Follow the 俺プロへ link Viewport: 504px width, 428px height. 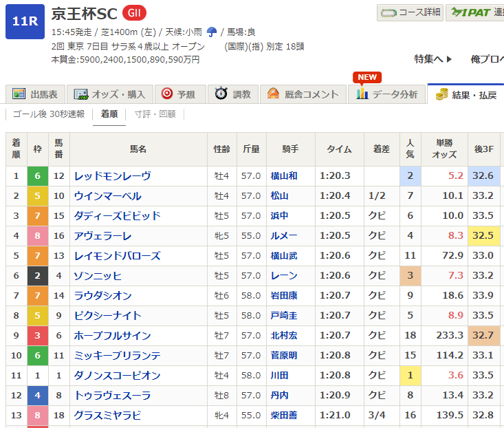pos(487,59)
